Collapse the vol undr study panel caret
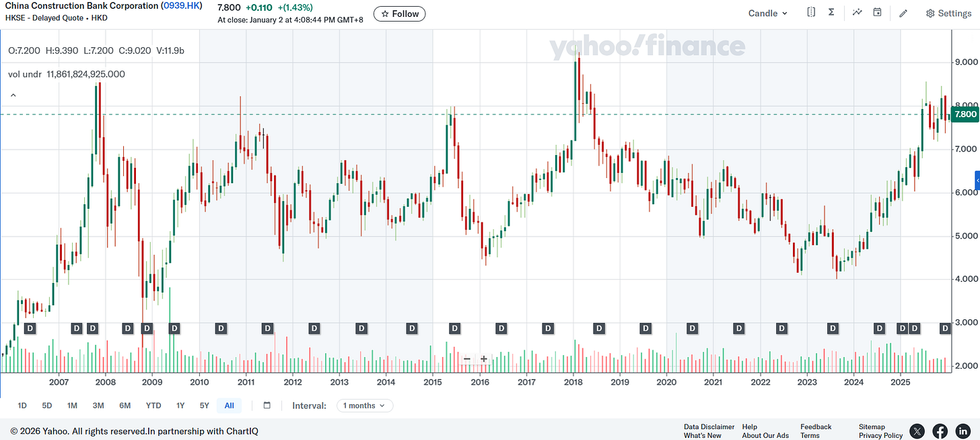 (13, 95)
